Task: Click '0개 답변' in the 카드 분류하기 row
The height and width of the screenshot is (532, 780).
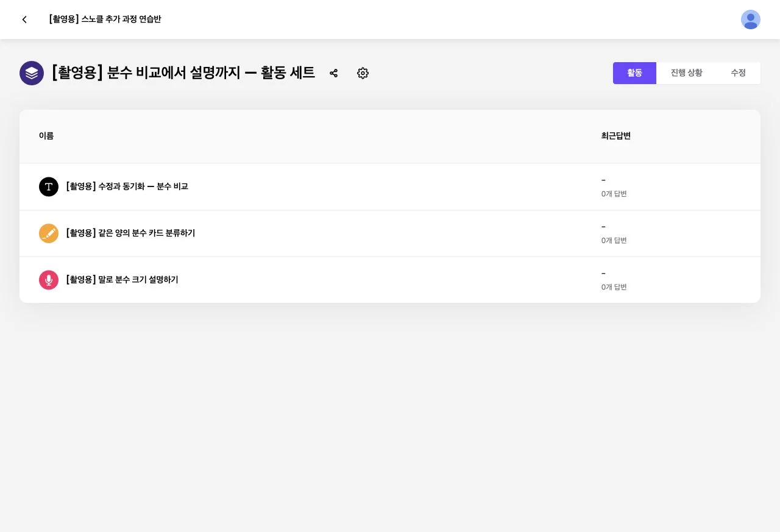Action: (614, 241)
